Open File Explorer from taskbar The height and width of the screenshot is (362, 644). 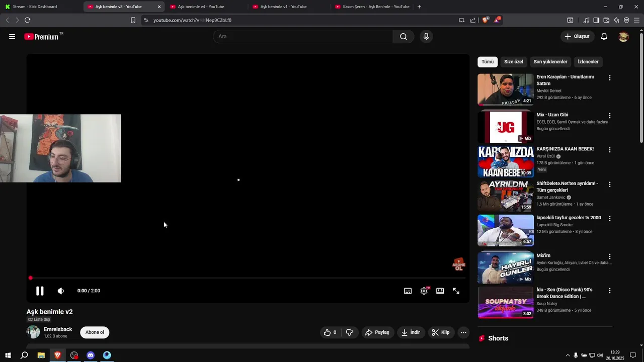click(x=41, y=355)
